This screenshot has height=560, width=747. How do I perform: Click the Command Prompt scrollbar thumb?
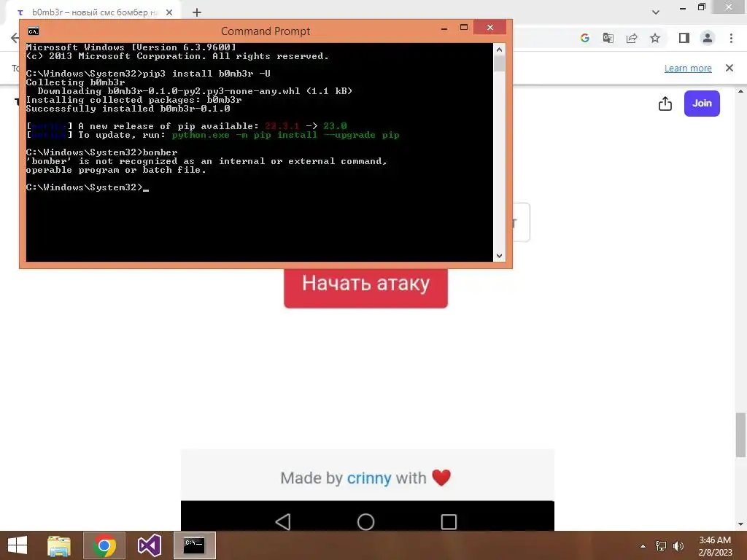[x=499, y=63]
